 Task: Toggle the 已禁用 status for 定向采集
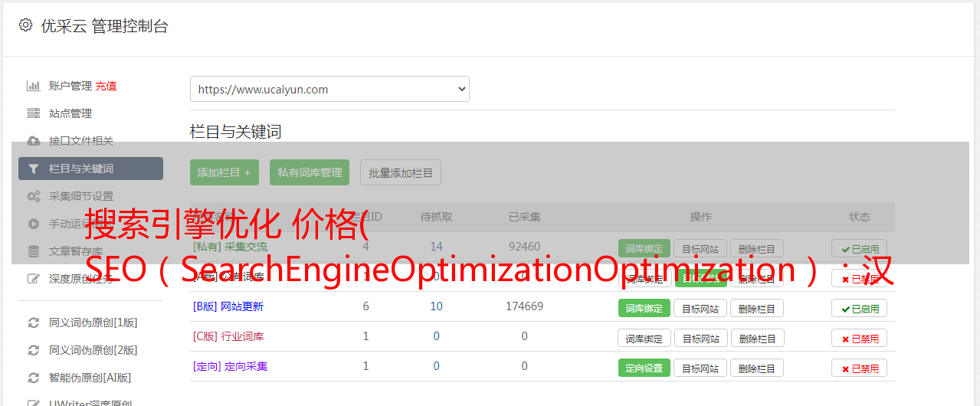click(x=860, y=368)
